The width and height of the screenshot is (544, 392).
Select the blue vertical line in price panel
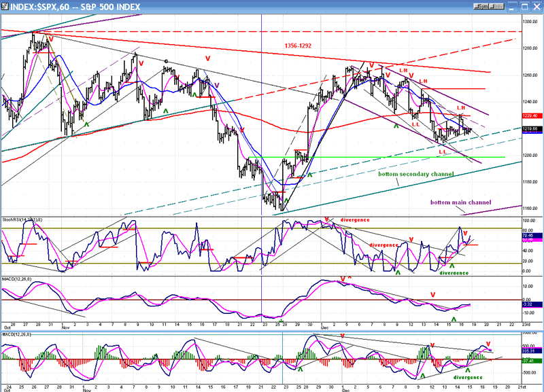262,102
